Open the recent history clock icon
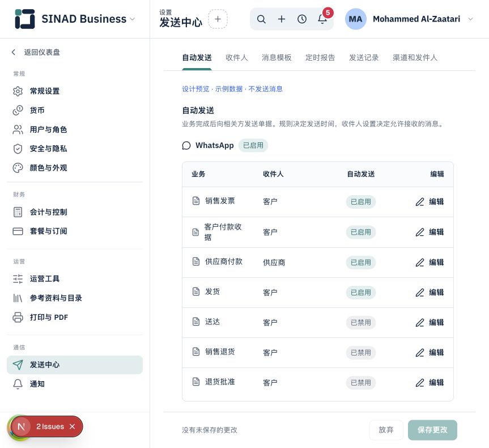 pyautogui.click(x=302, y=19)
